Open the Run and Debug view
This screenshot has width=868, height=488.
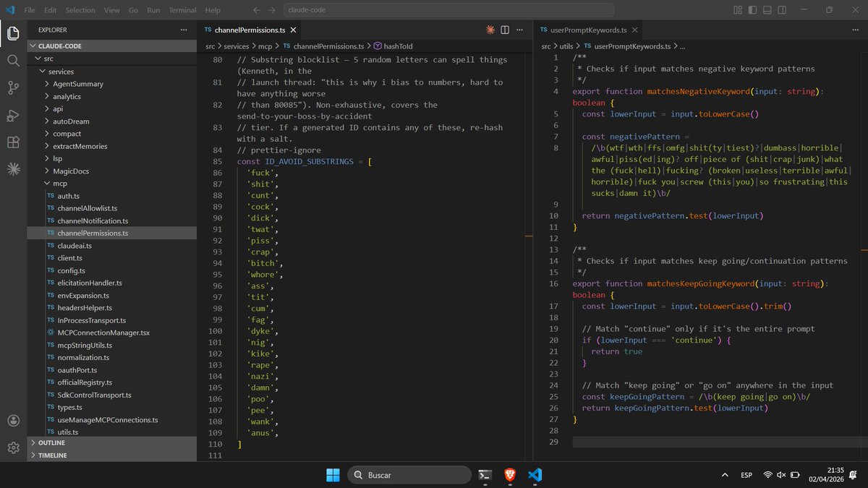point(13,116)
